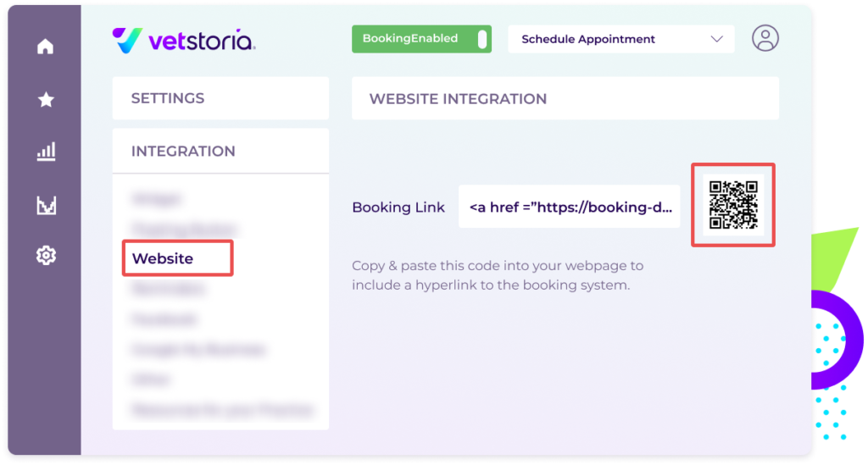Click the Website Integration header bar
Viewport: 868px width, 465px height.
(565, 98)
